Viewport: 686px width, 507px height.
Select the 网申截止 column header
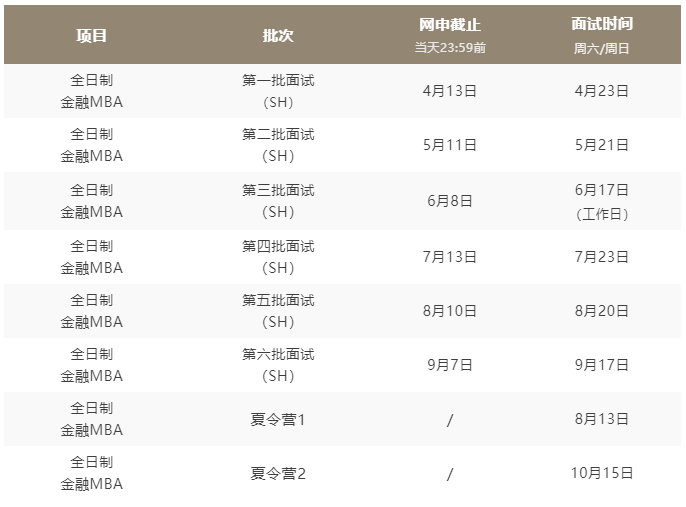tap(450, 25)
